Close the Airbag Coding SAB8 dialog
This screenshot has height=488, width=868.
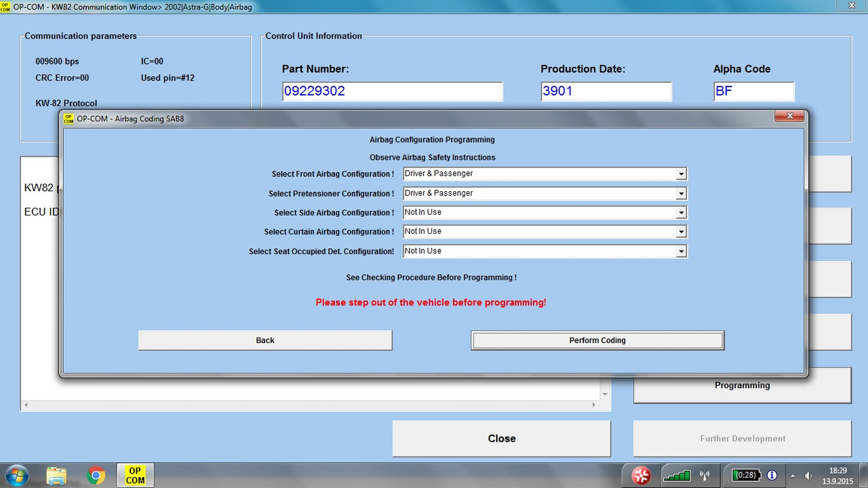pyautogui.click(x=789, y=117)
